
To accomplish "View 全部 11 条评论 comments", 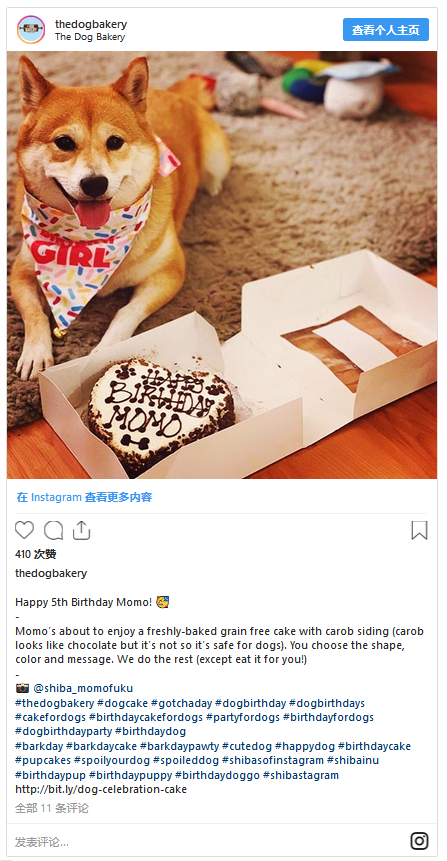I will coord(52,808).
